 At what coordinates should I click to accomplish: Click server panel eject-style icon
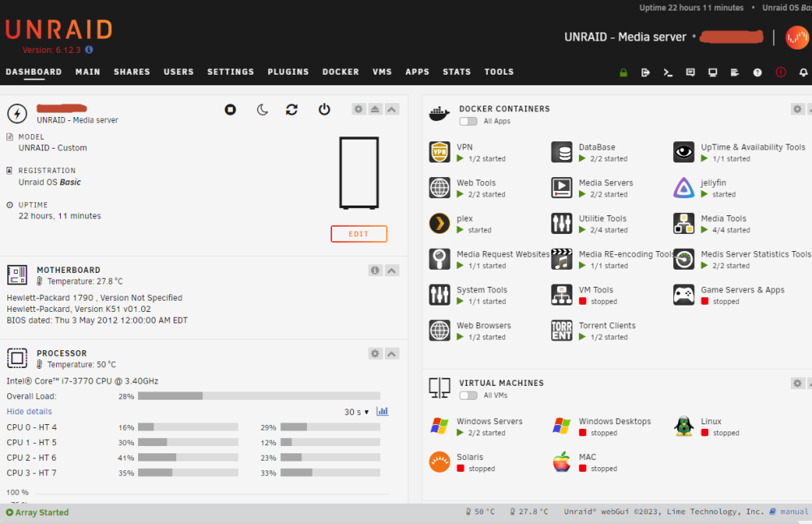pyautogui.click(x=375, y=110)
